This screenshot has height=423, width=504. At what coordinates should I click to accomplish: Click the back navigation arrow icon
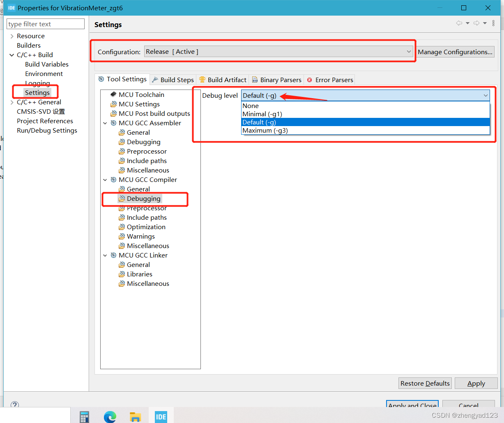coord(459,23)
